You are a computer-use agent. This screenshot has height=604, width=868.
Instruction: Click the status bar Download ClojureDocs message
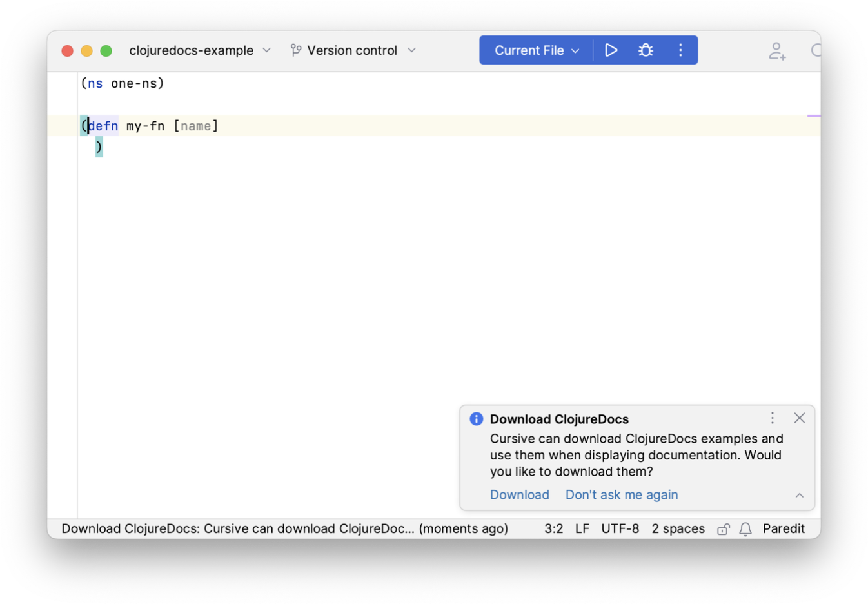[x=284, y=528]
